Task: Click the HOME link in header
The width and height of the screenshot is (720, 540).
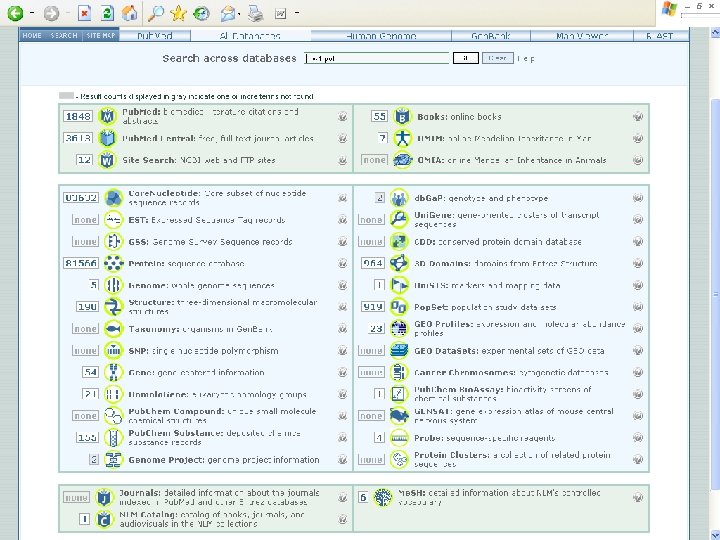Action: pos(32,35)
